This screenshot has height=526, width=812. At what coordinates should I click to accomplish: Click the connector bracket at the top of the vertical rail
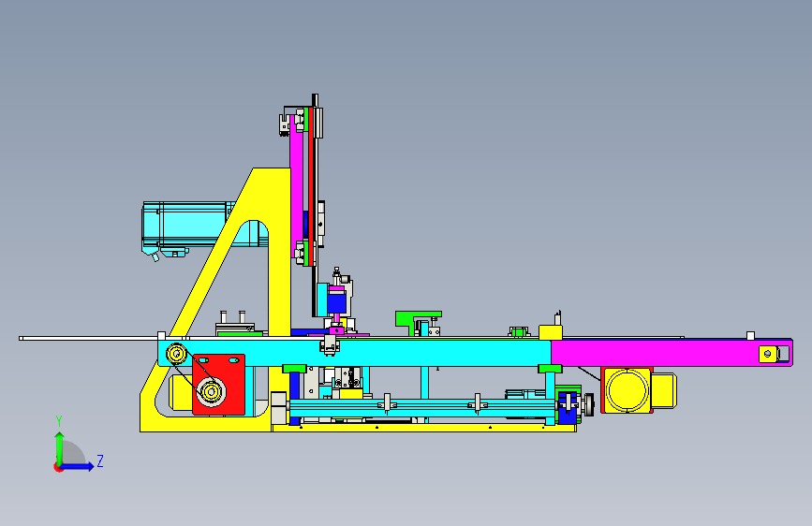pos(285,124)
